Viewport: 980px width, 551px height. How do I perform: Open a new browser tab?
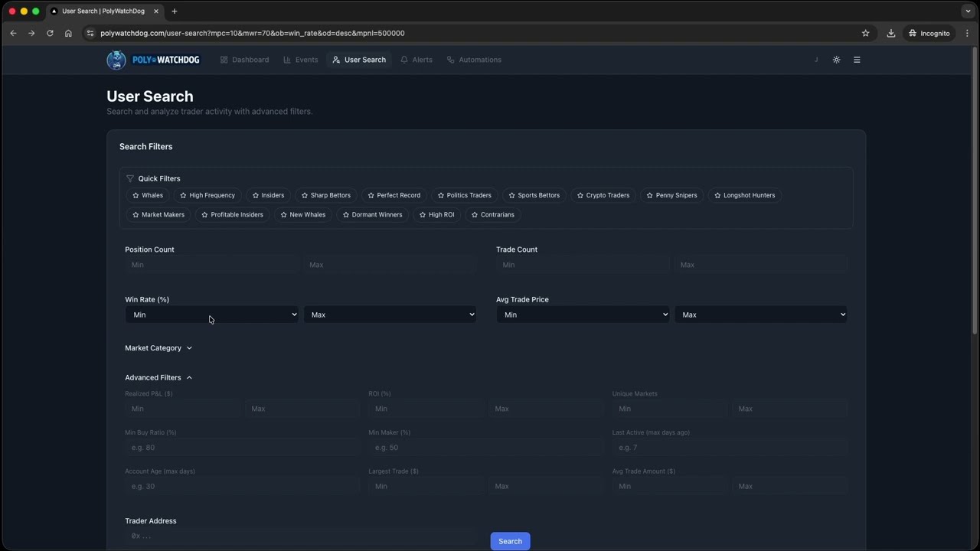tap(175, 11)
